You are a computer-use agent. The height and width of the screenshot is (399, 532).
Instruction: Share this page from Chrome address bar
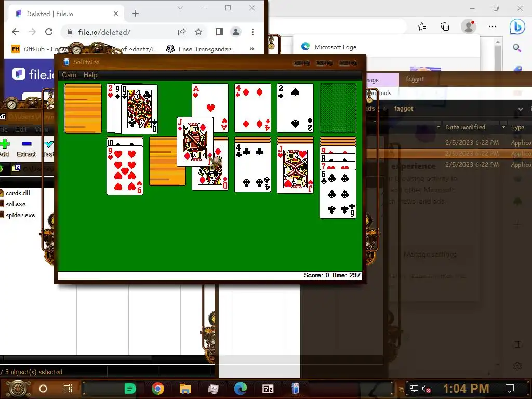182,32
